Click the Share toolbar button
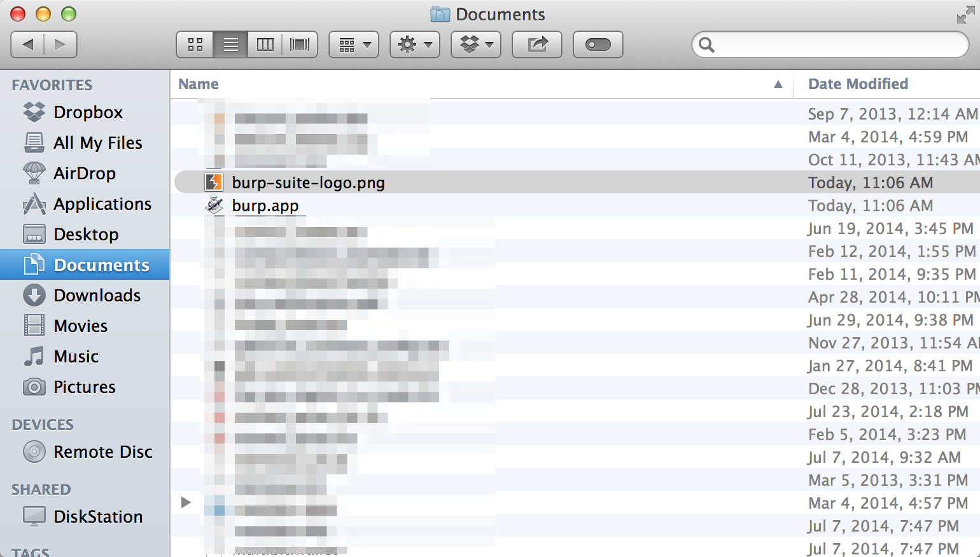The image size is (980, 557). 537,45
